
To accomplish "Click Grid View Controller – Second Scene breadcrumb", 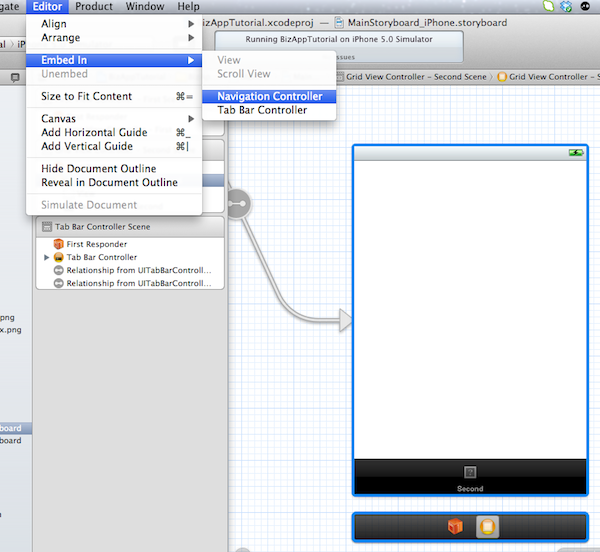I will [x=416, y=77].
